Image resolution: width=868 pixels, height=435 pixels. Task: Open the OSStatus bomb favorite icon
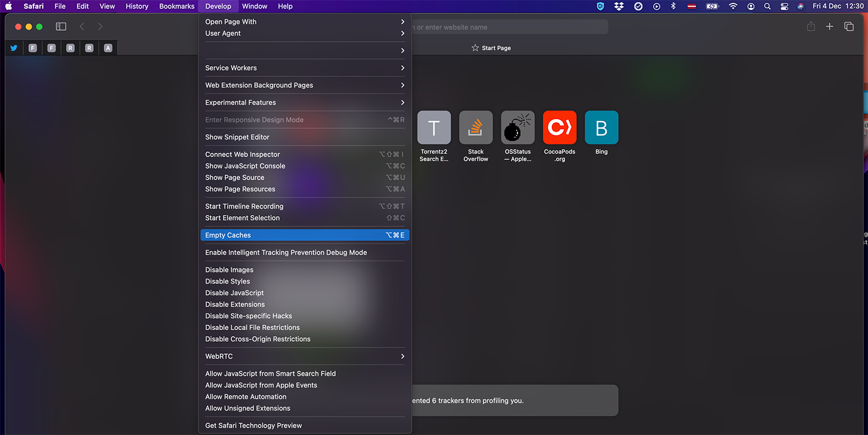(517, 127)
